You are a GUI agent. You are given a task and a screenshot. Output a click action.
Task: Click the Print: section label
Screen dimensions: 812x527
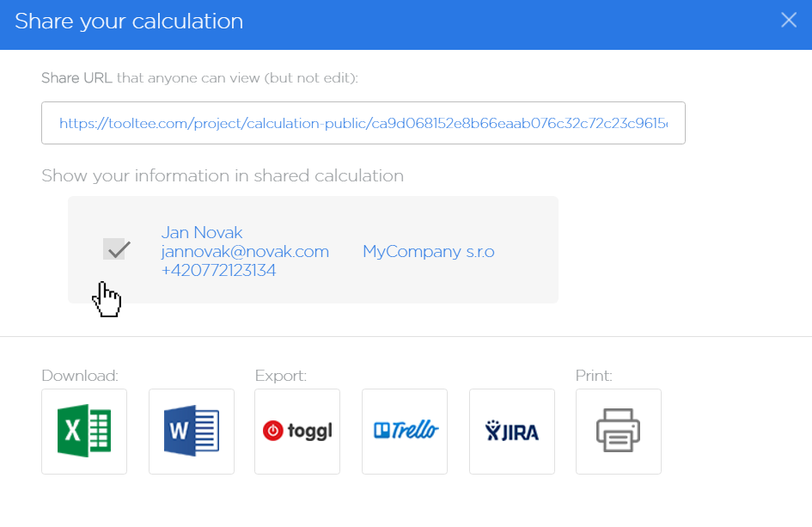[594, 375]
